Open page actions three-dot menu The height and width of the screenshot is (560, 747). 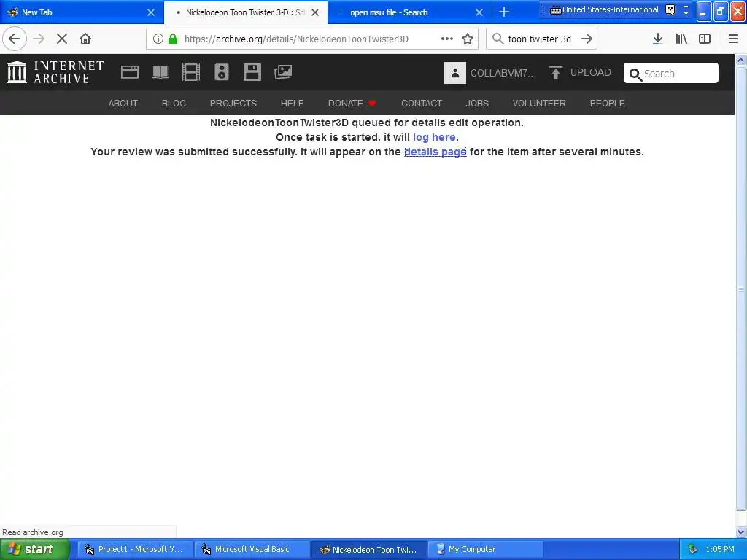click(x=447, y=39)
